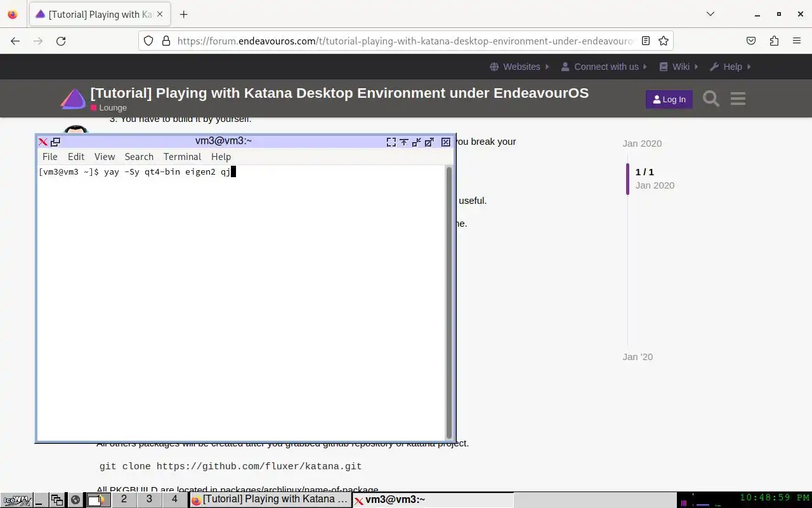Open the Terminal menu
Screen dimensions: 812x508
click(x=182, y=157)
